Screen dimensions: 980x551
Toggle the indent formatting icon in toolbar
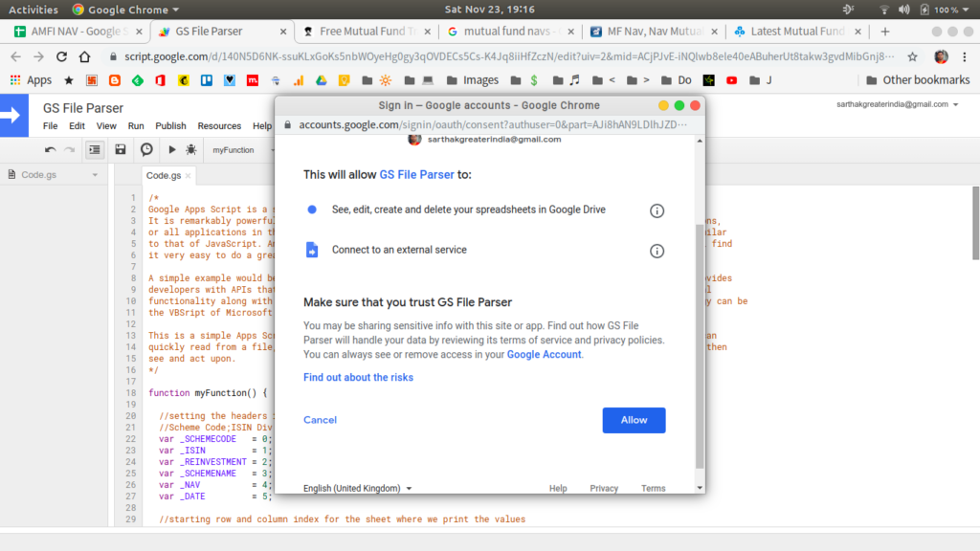click(x=95, y=150)
